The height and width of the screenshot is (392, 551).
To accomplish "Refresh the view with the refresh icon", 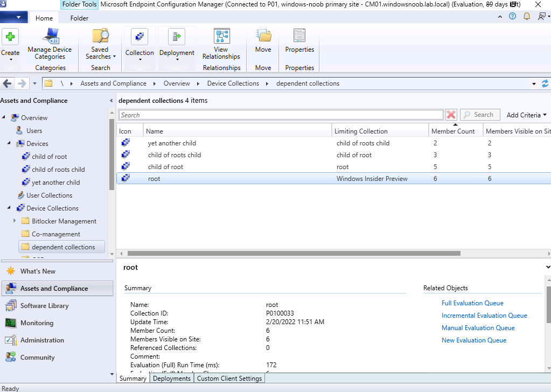I will point(545,83).
